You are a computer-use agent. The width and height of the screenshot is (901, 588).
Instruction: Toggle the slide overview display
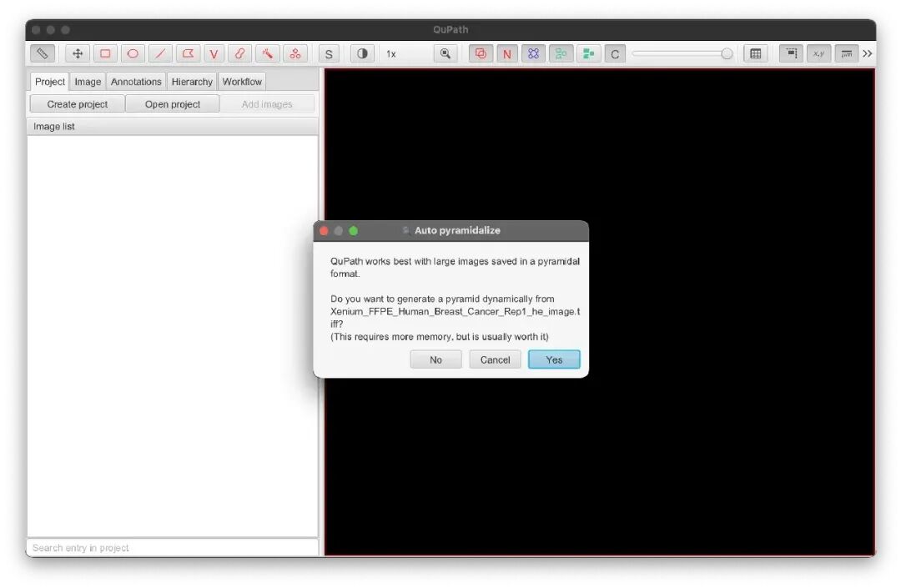coord(791,53)
